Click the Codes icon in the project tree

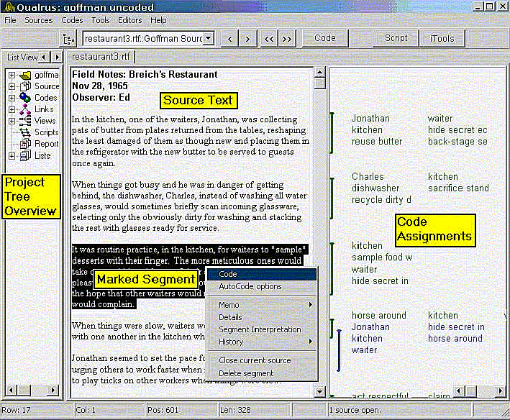[x=25, y=98]
